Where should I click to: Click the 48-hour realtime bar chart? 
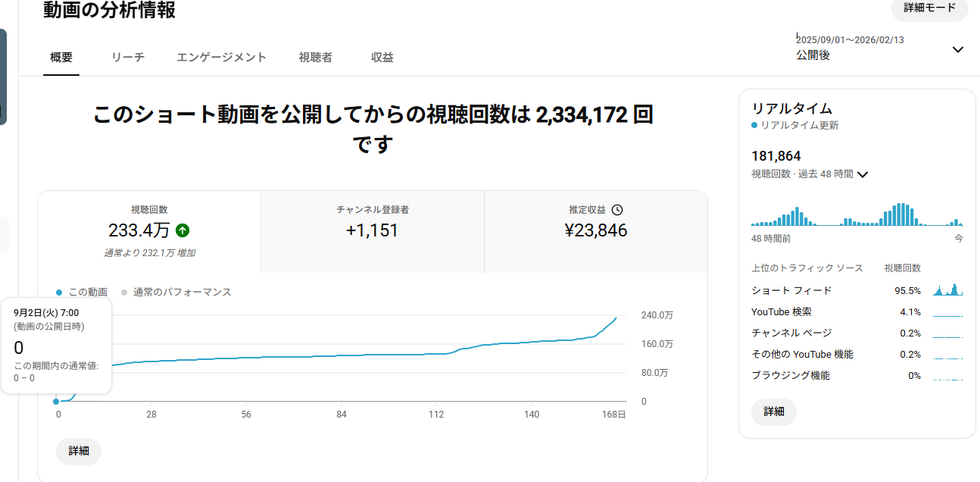pos(857,214)
